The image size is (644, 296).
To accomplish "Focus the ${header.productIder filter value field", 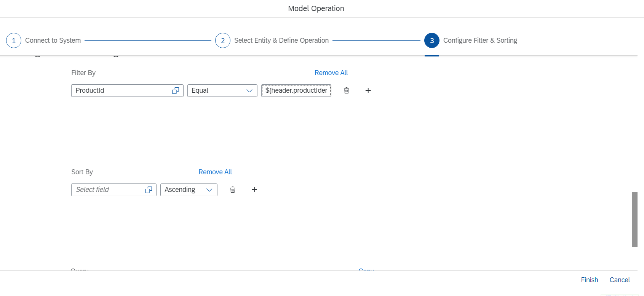I will pos(296,90).
